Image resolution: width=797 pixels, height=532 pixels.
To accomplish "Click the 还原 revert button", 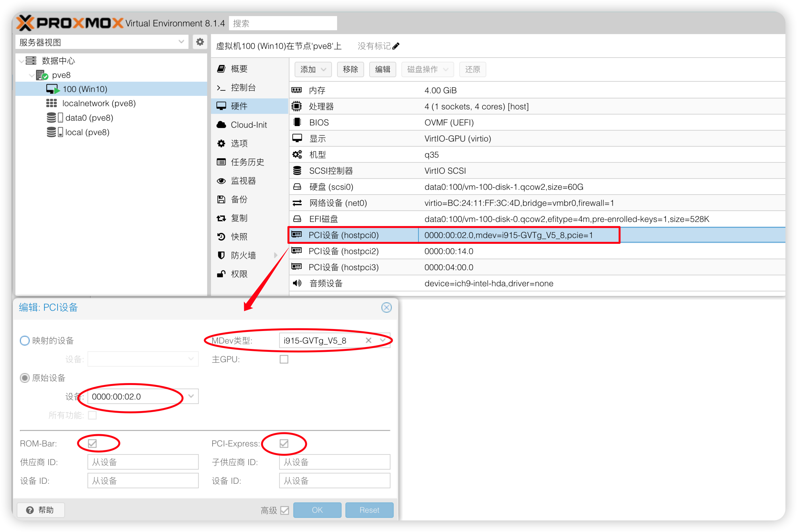I will 472,69.
